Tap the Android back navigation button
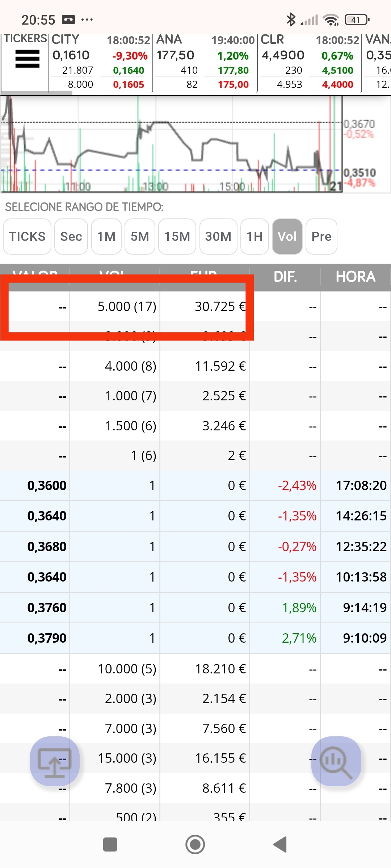The width and height of the screenshot is (391, 868). tap(280, 844)
